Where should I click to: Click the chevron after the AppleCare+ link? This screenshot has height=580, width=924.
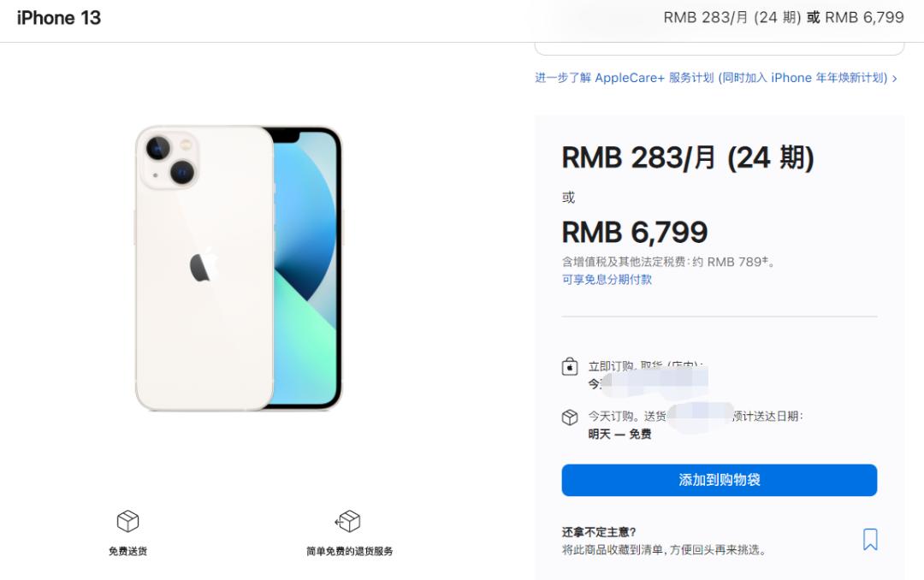(x=895, y=79)
